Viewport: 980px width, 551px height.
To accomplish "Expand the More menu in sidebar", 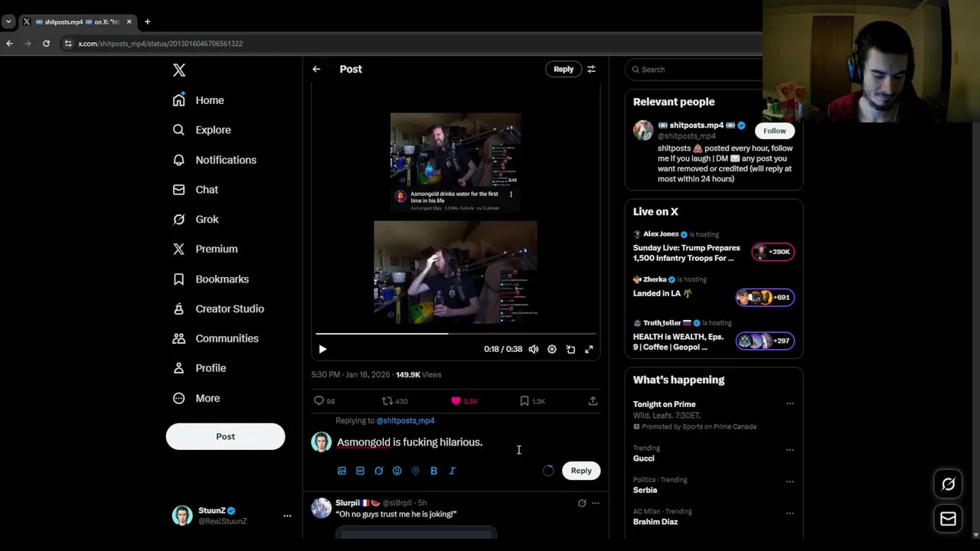I will coord(196,398).
